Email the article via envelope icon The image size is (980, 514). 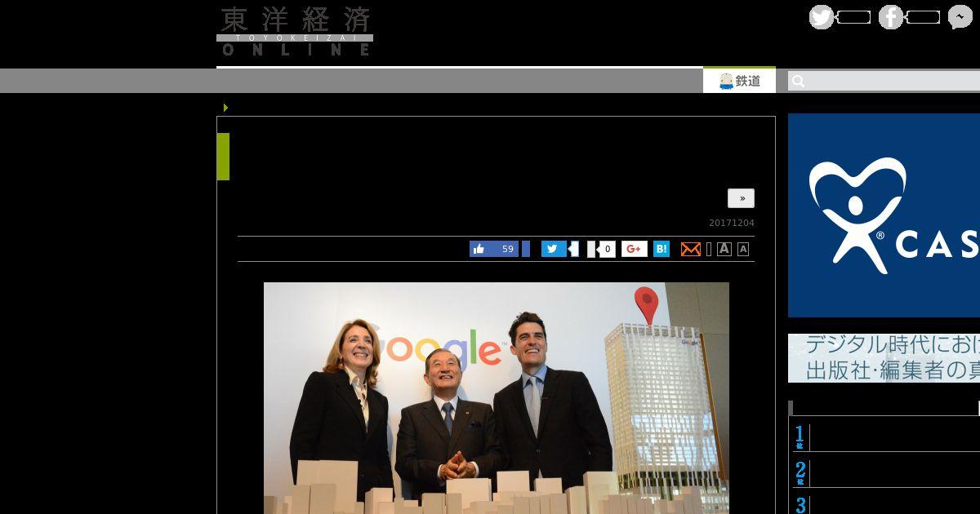tap(691, 249)
